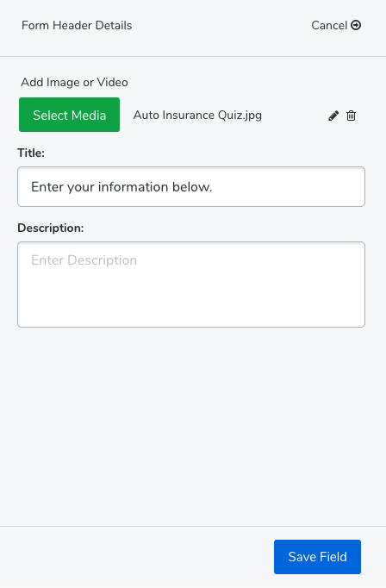This screenshot has height=588, width=386.
Task: Choose new media with the Select Media button
Action: [69, 115]
